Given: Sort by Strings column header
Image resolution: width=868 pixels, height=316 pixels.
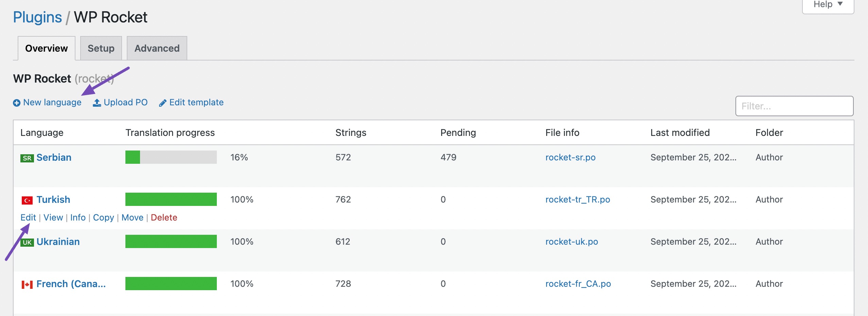Looking at the screenshot, I should pyautogui.click(x=351, y=133).
